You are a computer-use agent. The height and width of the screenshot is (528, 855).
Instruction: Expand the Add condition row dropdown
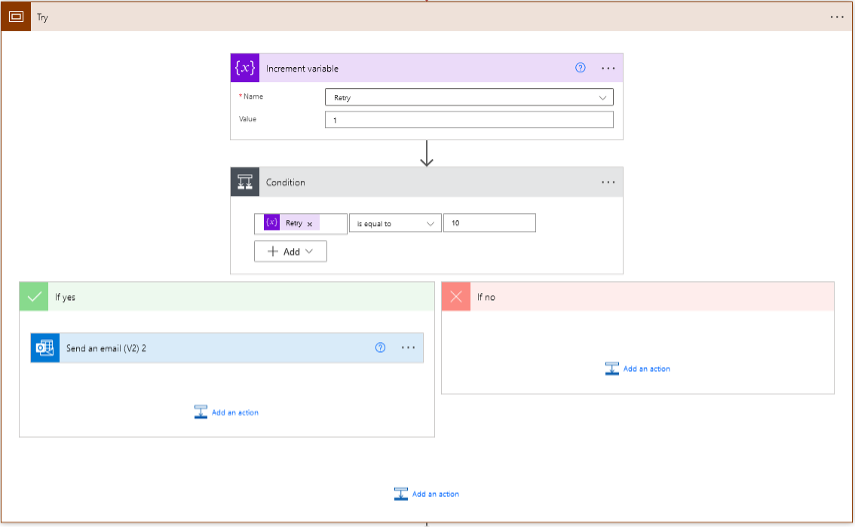pos(290,251)
